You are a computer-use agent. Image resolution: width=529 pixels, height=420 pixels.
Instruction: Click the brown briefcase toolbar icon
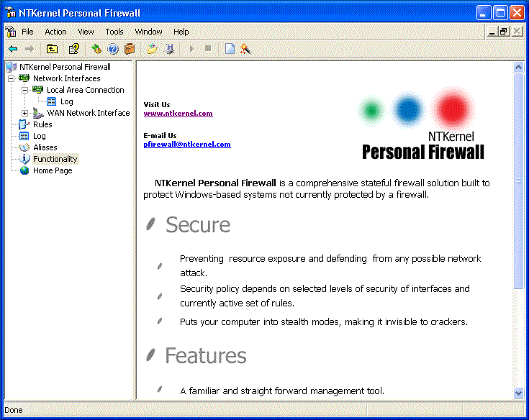click(130, 49)
